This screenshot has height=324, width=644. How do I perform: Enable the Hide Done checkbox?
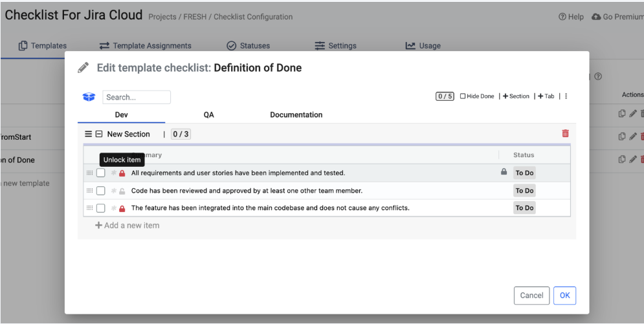463,96
